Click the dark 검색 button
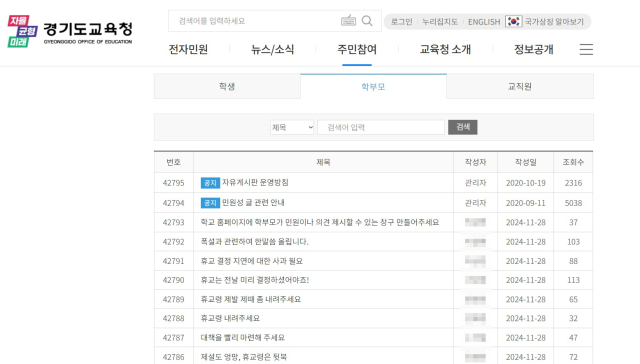Image resolution: width=640 pixels, height=364 pixels. pos(463,127)
